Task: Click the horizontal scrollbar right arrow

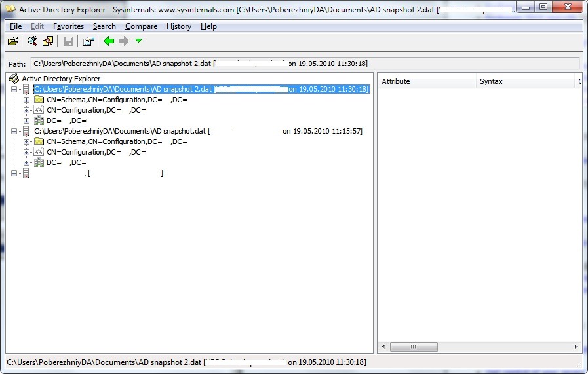Action: (576, 346)
